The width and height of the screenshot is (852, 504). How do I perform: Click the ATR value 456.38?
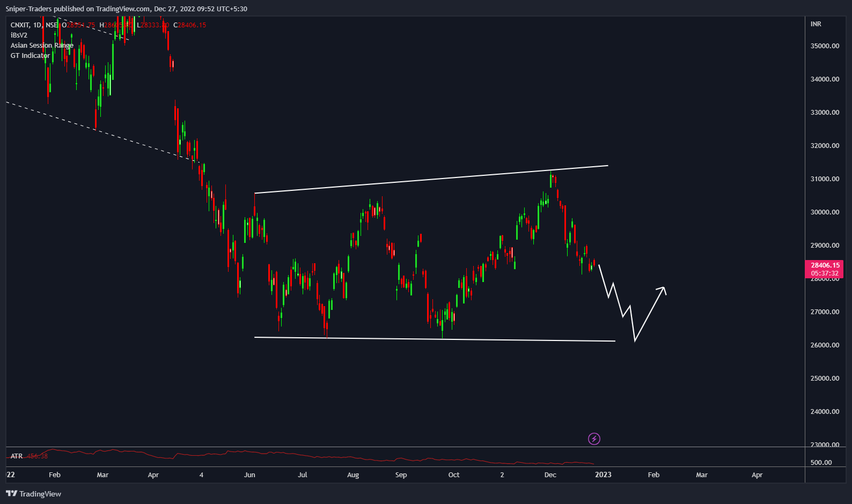pos(37,456)
